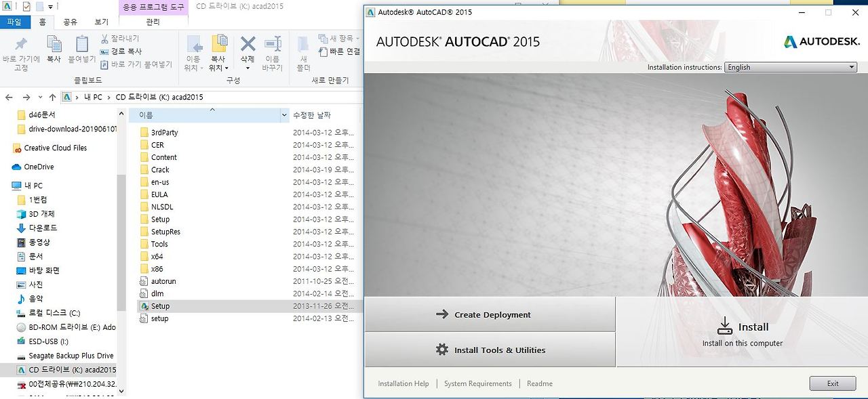The height and width of the screenshot is (399, 868).
Task: Select CD 드라이브 (K:) acad2015 in the sidebar
Action: point(68,370)
